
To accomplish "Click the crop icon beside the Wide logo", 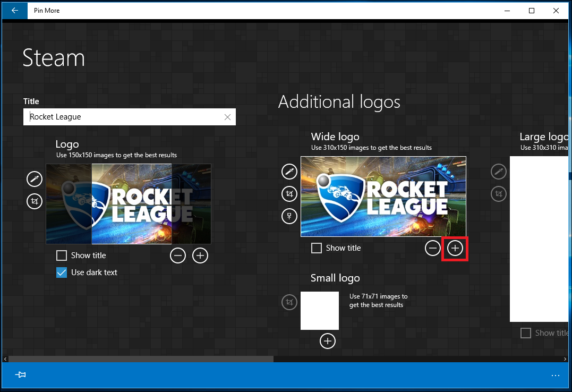I will click(x=289, y=194).
